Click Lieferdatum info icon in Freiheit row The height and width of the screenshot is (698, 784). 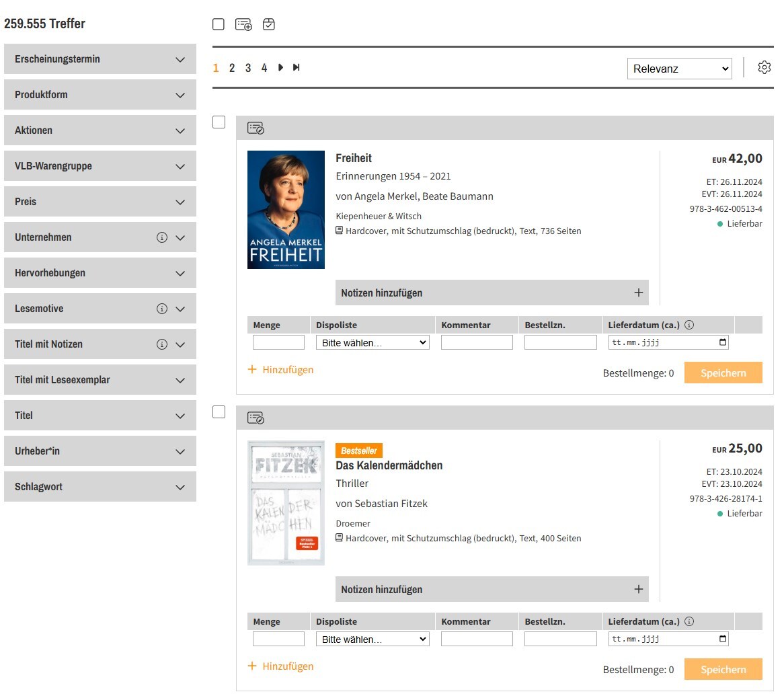(689, 325)
